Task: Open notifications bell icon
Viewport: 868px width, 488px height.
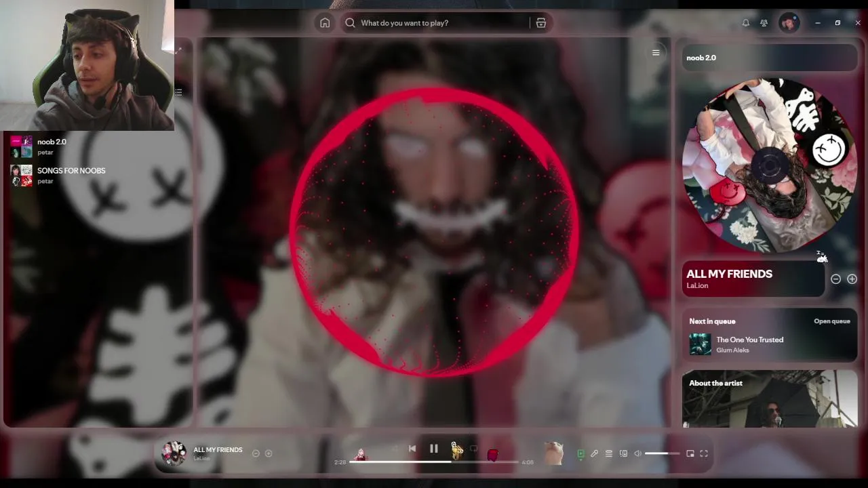Action: click(746, 23)
